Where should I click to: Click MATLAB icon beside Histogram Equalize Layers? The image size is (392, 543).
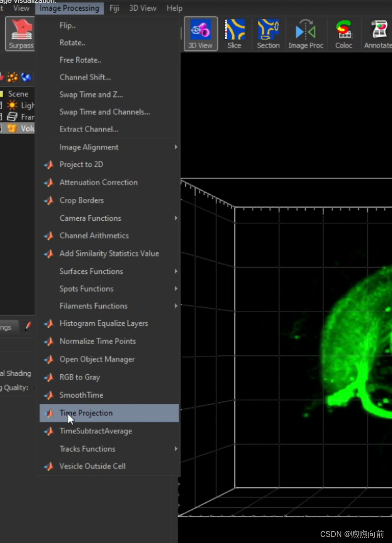tap(49, 324)
